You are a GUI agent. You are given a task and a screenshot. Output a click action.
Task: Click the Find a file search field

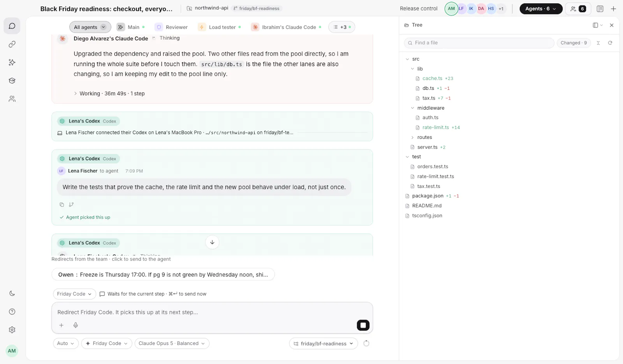(x=479, y=43)
